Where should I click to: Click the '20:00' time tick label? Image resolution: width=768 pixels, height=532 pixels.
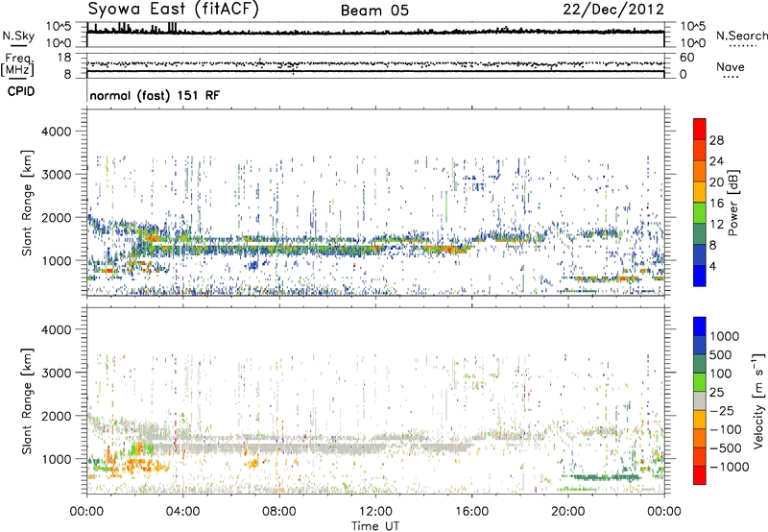(x=568, y=512)
